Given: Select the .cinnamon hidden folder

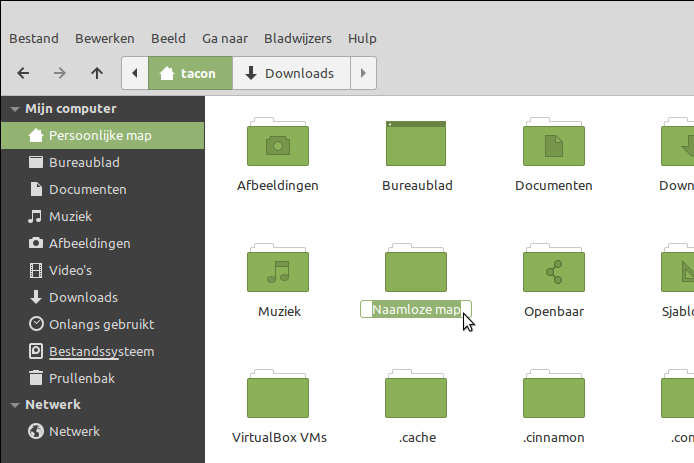Looking at the screenshot, I should 553,396.
